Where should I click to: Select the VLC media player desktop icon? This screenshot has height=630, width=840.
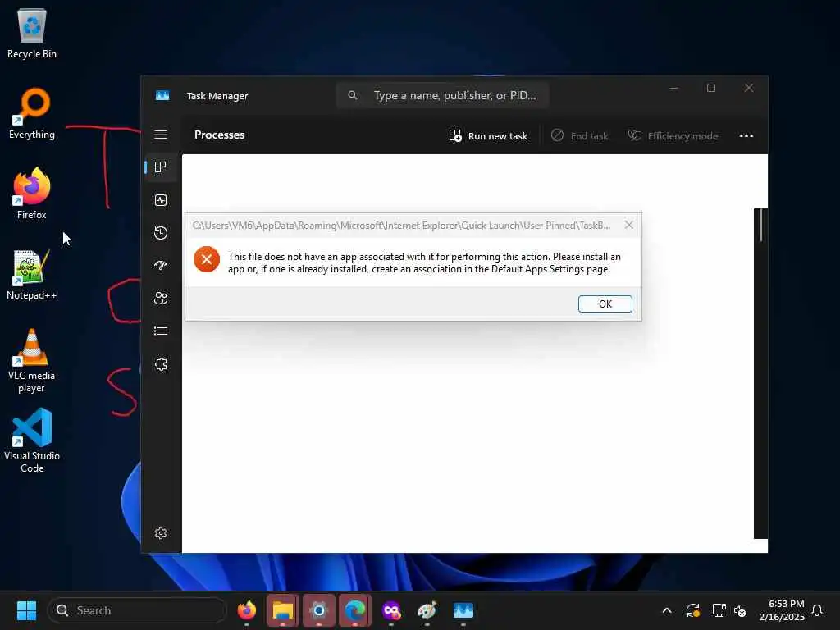coord(32,361)
